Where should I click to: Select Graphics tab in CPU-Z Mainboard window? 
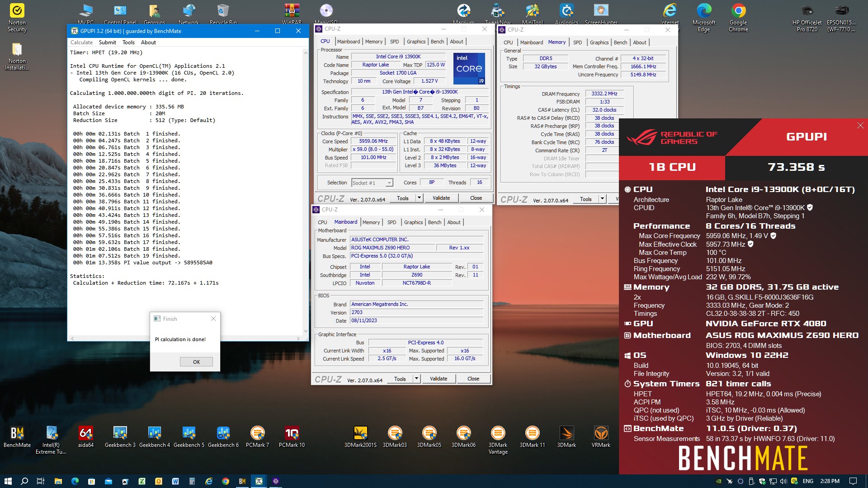414,222
